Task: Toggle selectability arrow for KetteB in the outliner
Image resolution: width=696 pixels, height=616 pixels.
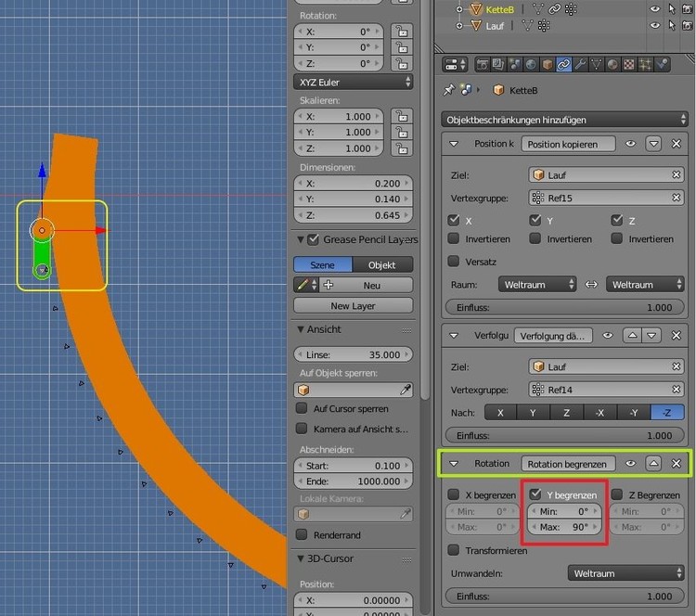Action: tap(672, 9)
